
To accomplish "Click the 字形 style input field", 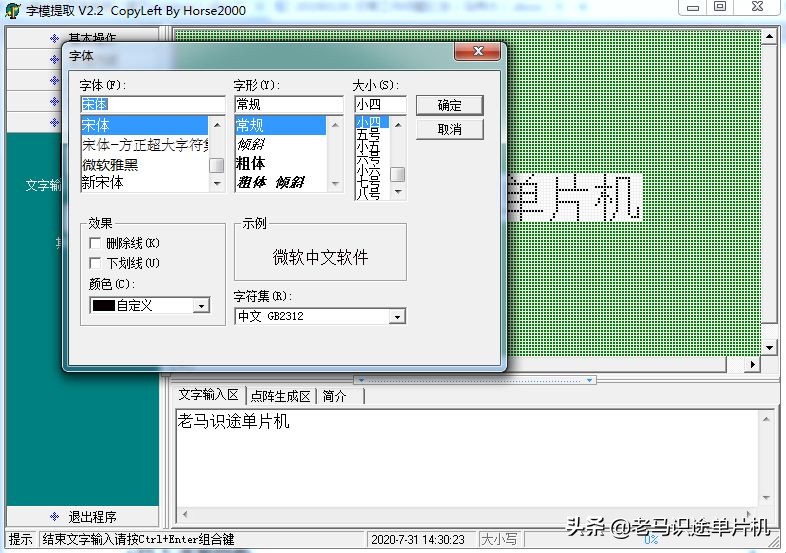I will click(x=289, y=104).
